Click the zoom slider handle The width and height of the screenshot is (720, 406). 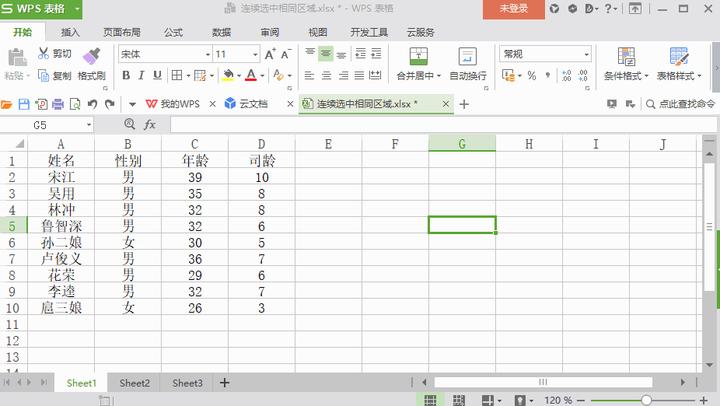(646, 400)
